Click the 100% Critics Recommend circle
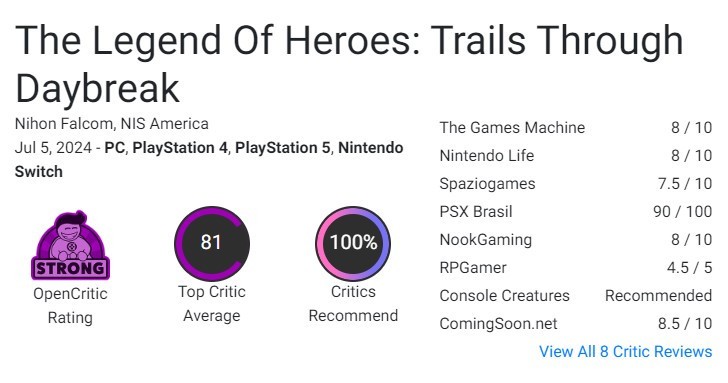728x383 pixels. (353, 244)
